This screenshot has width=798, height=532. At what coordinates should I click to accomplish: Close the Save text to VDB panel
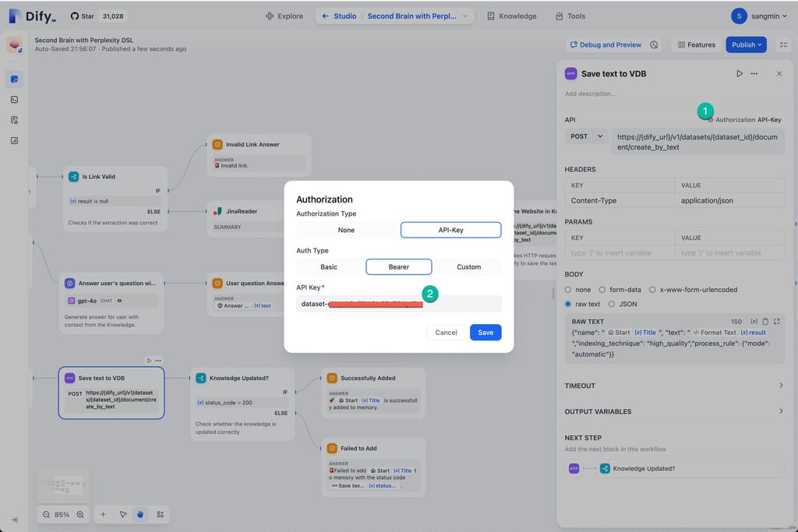(779, 74)
